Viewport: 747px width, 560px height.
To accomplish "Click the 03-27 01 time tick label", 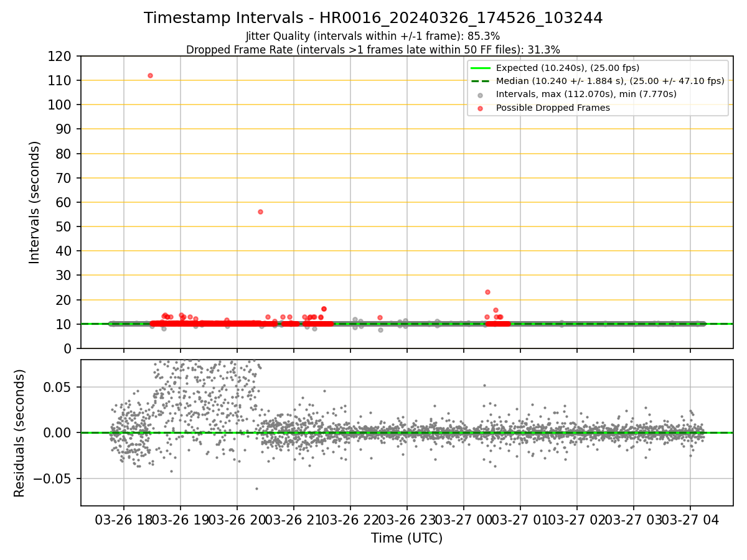I will coord(520,520).
